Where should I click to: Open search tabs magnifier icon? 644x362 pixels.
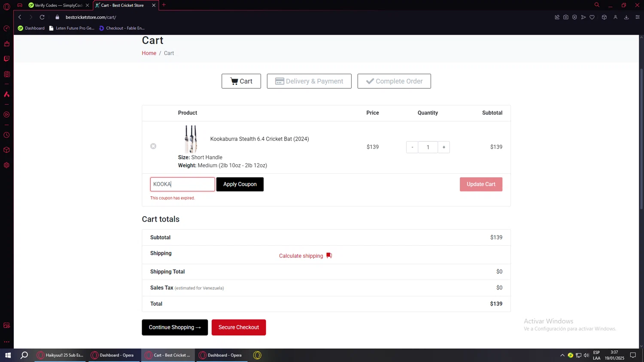pos(597,5)
